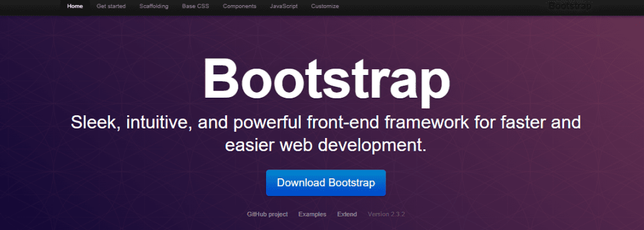Open the Examples link
Screen dimensions: 644x230
[x=312, y=214]
